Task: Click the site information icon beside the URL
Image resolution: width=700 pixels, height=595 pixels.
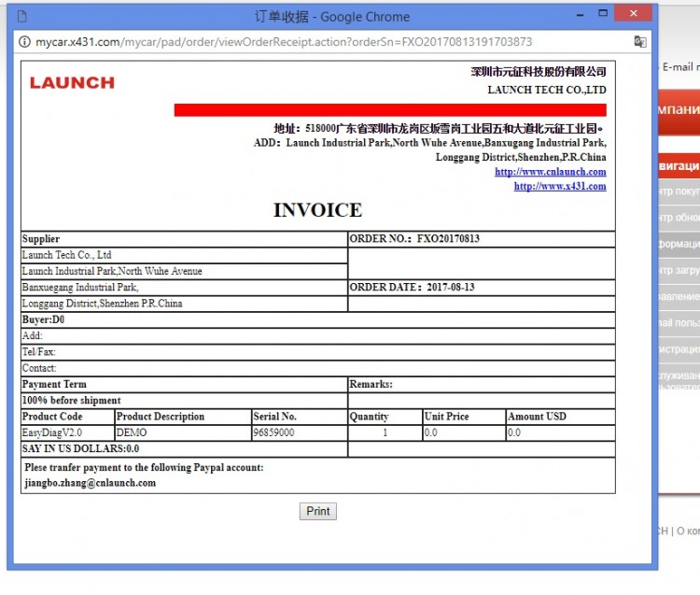Action: [x=24, y=42]
